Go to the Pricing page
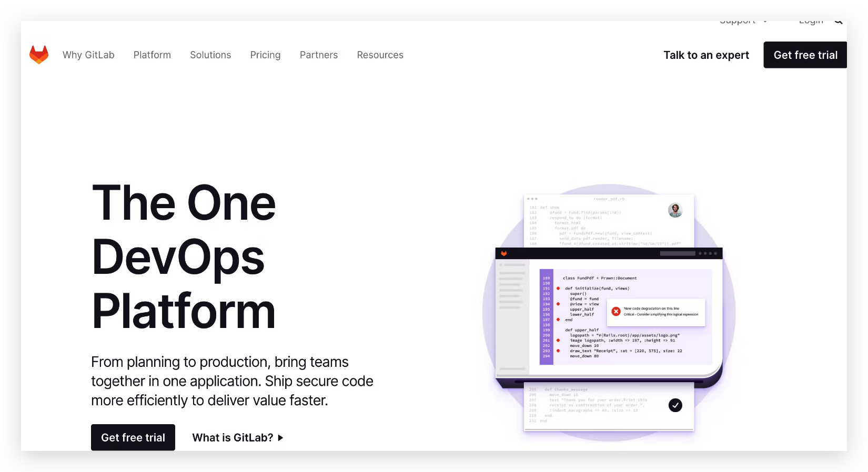868x472 pixels. point(265,55)
